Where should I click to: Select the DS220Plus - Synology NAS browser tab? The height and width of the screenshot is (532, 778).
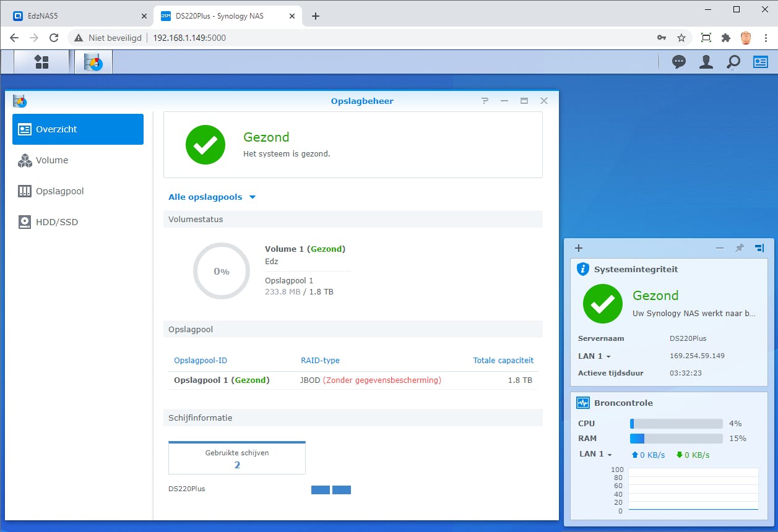point(228,16)
